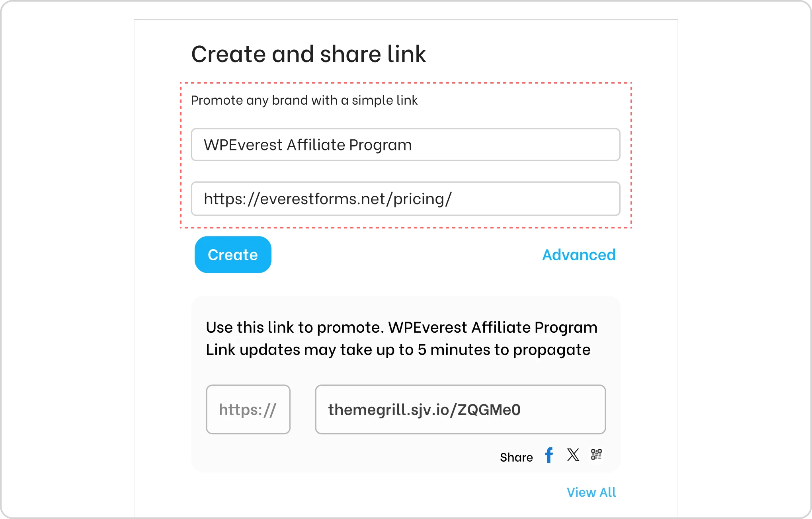The height and width of the screenshot is (519, 812).
Task: Select the everestforms.net/pricing destination URL field
Action: 405,199
